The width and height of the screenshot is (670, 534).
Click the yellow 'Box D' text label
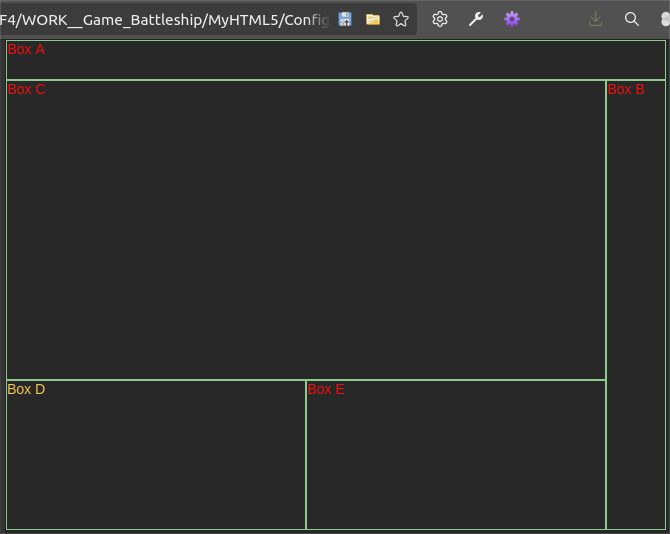[26, 389]
